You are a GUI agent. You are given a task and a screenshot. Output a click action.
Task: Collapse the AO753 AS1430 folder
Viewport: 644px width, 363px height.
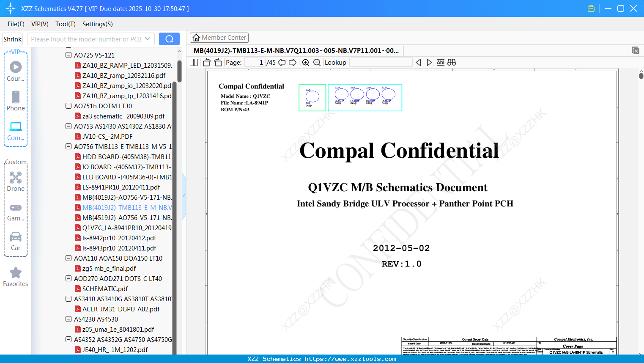[69, 126]
